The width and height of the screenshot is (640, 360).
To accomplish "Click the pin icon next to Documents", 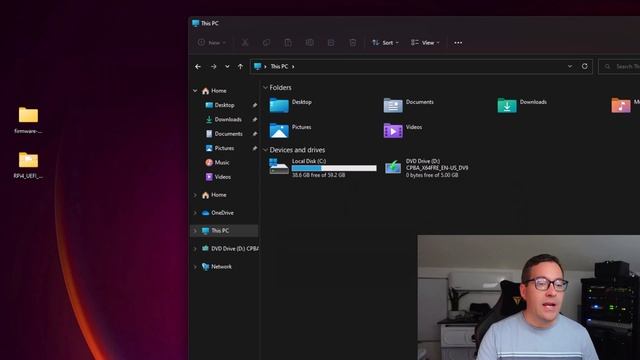I will 255,133.
